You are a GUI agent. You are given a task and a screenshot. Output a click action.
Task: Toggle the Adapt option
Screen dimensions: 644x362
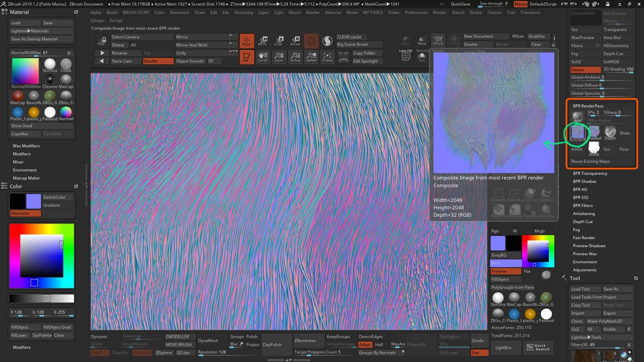[x=365, y=345]
